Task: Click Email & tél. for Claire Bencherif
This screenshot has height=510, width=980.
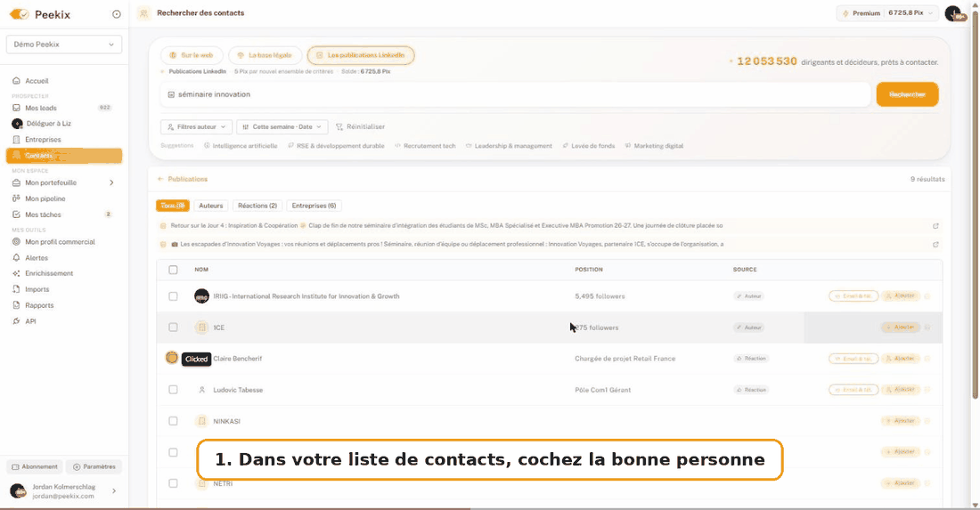Action: pos(853,359)
